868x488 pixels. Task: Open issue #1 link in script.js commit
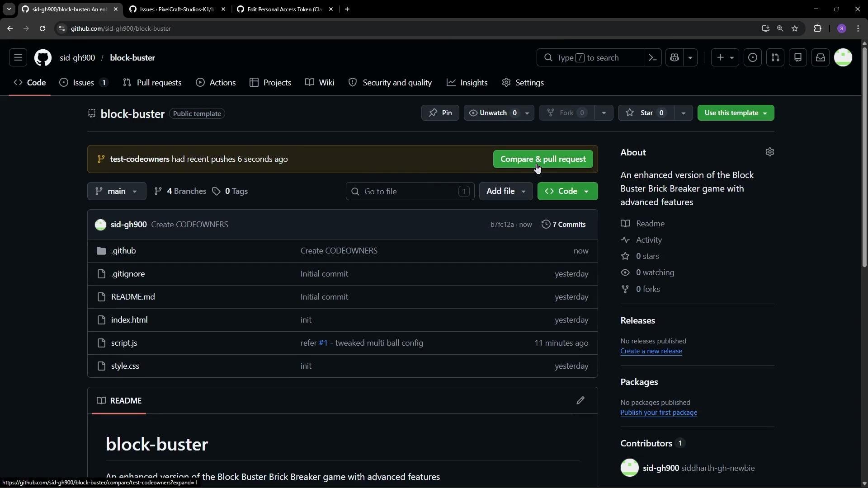(323, 343)
